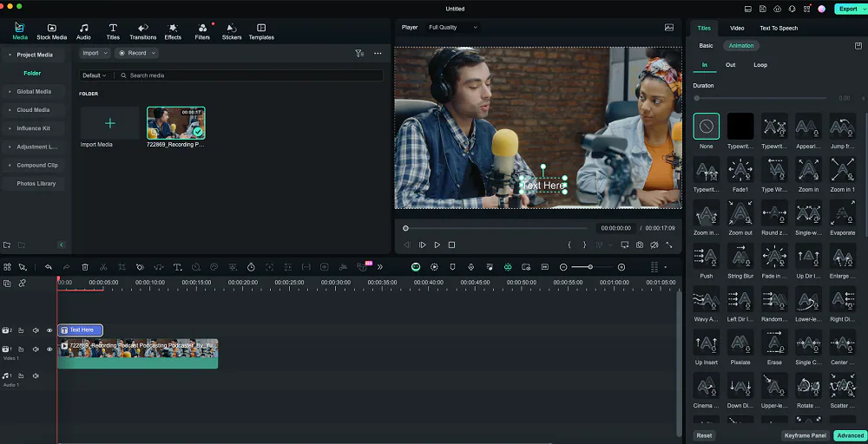Image resolution: width=868 pixels, height=444 pixels.
Task: Select the crop tool in timeline toolbar
Action: (x=122, y=267)
